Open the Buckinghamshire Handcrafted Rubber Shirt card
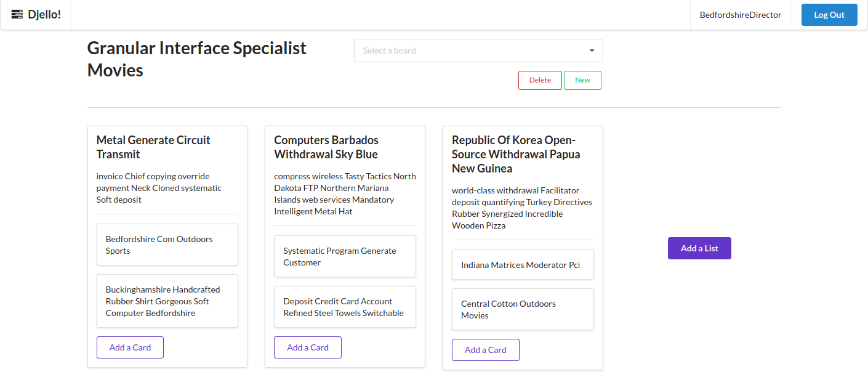 [x=167, y=301]
